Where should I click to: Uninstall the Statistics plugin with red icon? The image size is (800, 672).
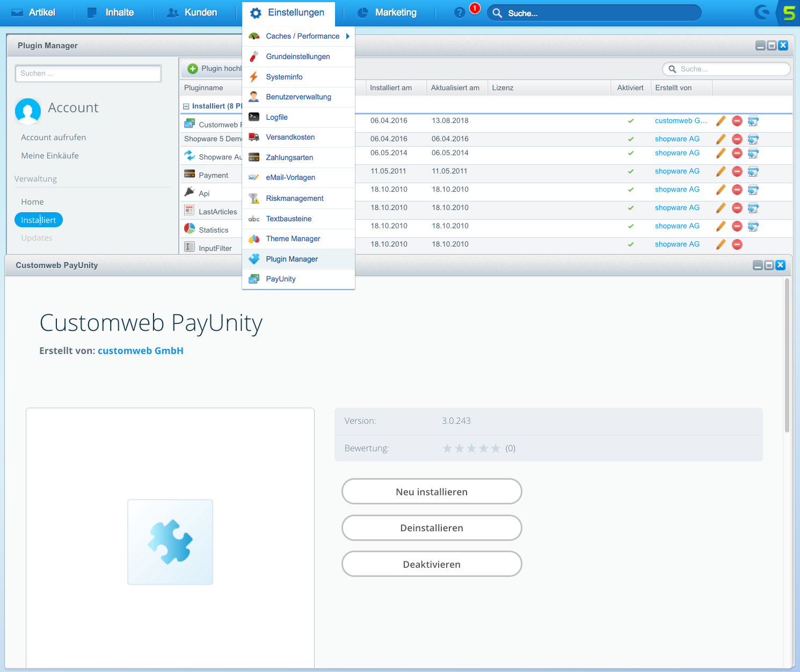(x=737, y=226)
